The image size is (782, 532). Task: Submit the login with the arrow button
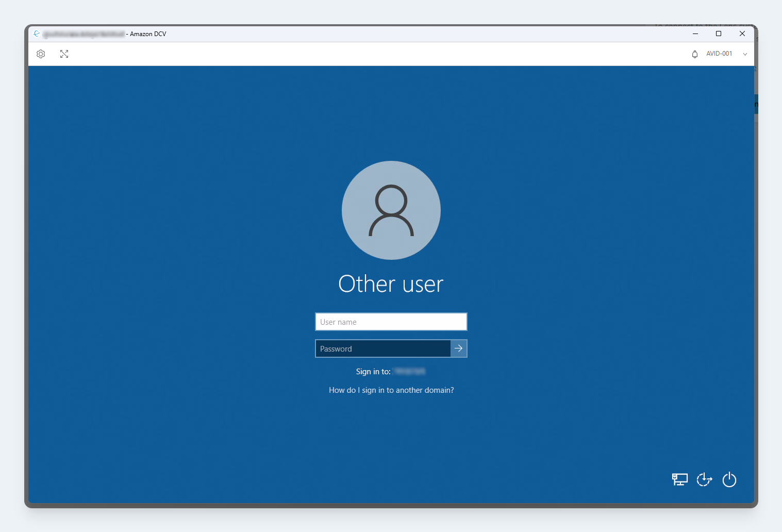point(458,348)
